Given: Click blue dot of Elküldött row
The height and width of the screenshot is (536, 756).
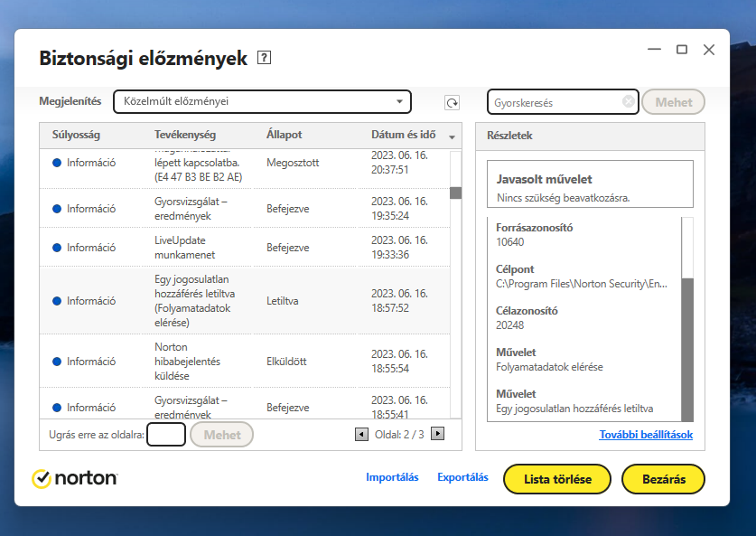Looking at the screenshot, I should point(57,362).
